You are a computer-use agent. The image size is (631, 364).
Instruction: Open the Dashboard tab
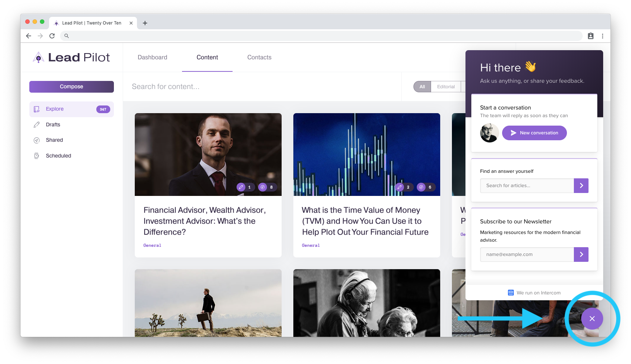point(152,57)
